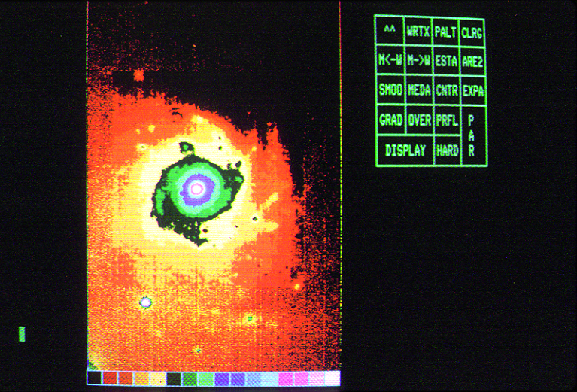The width and height of the screenshot is (577, 392).
Task: Click the ARE2 menu cell
Action: [473, 61]
